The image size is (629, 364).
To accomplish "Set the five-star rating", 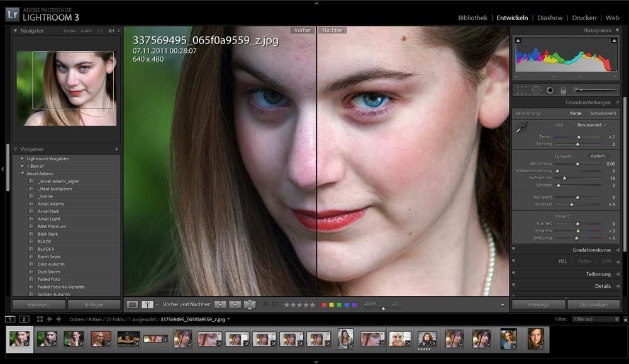I will [x=312, y=305].
